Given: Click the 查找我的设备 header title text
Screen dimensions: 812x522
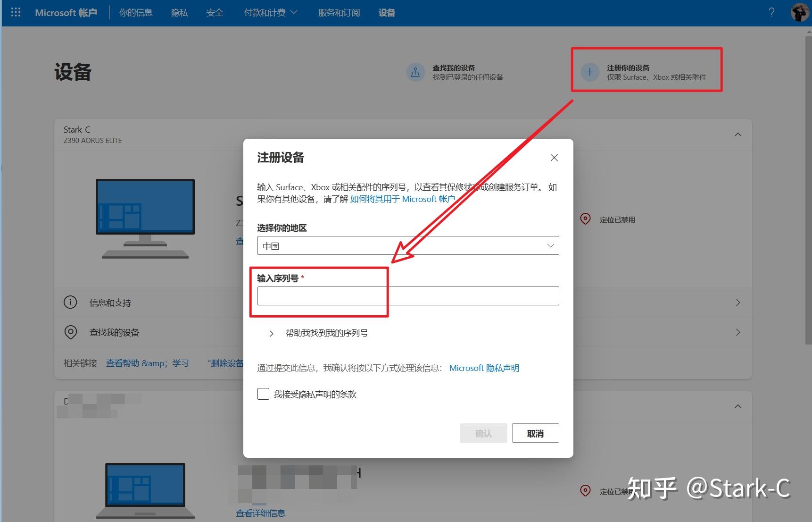Looking at the screenshot, I should tap(454, 67).
